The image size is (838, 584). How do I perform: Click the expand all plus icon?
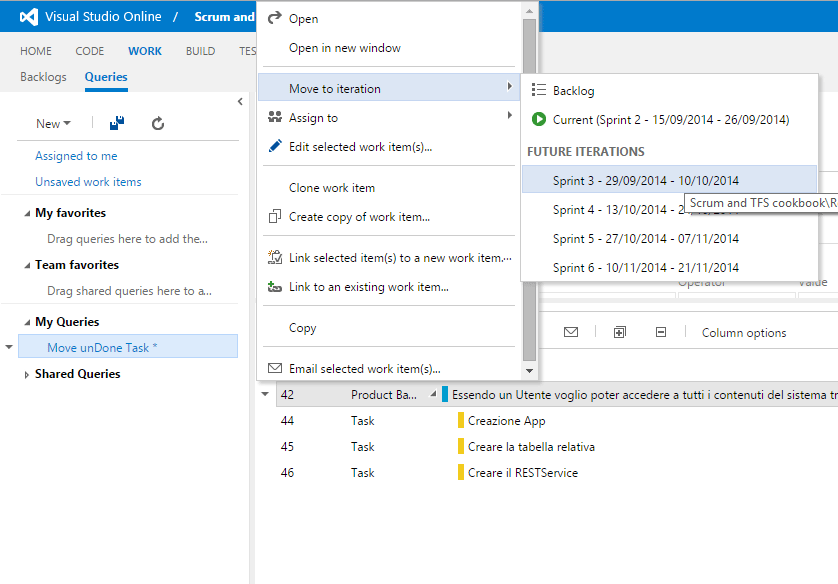pos(619,332)
